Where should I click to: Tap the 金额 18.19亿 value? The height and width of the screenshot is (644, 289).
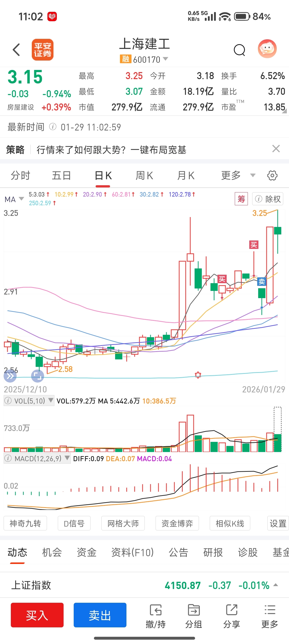coord(198,91)
